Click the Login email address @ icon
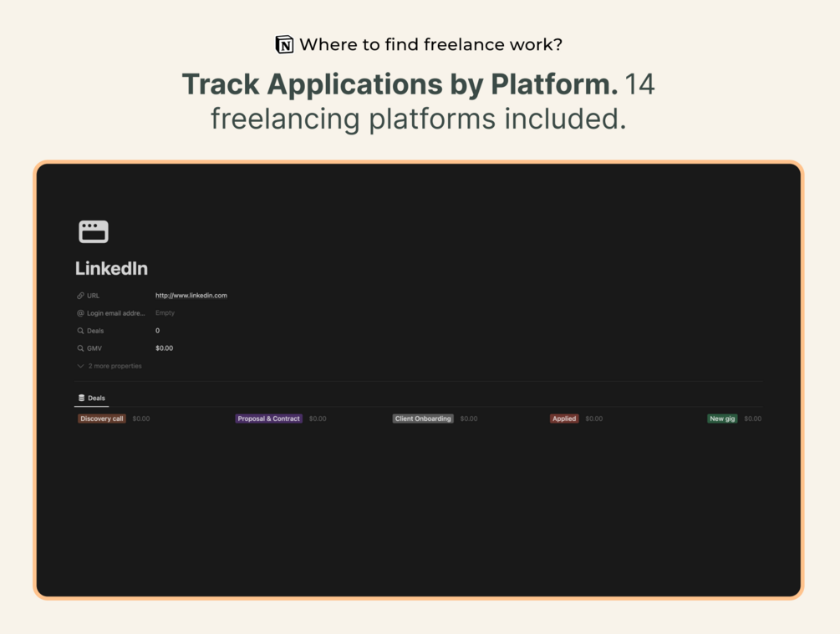Image resolution: width=840 pixels, height=634 pixels. 80,313
